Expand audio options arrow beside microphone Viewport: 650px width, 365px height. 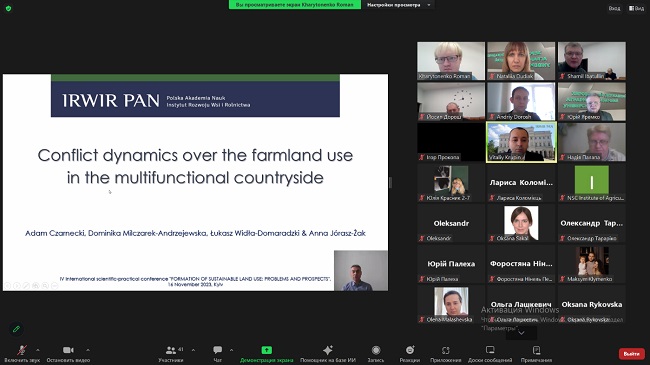click(38, 350)
